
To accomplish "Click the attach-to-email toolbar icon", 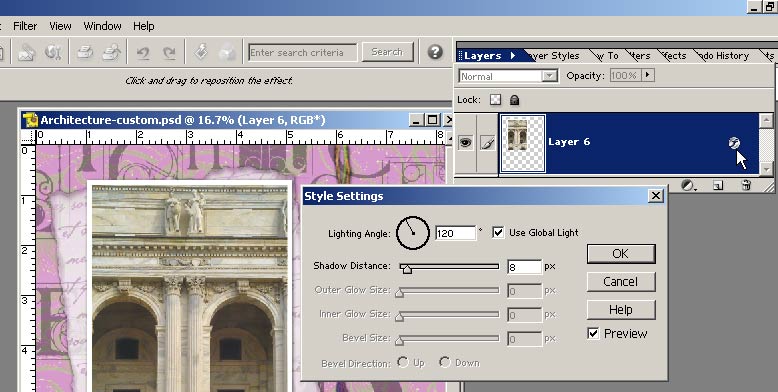I will click(26, 52).
